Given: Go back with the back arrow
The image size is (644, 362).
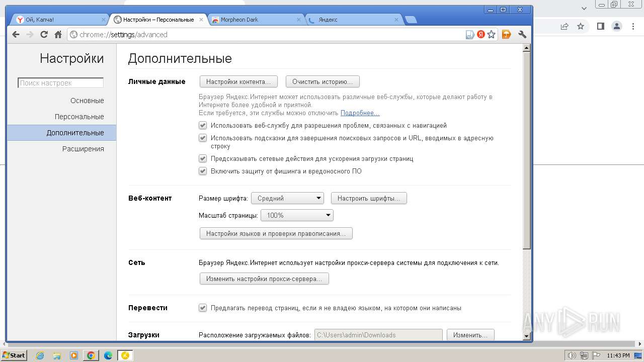Looking at the screenshot, I should 16,35.
